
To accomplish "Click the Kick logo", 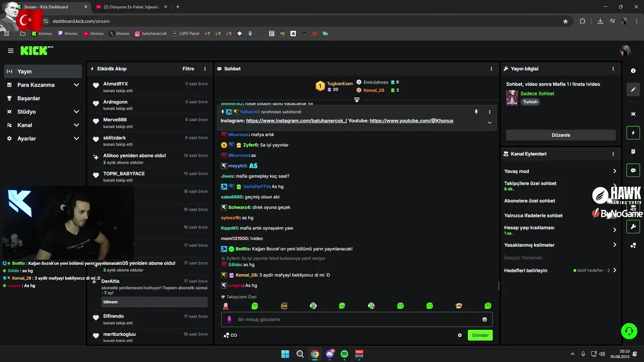I will 36,50.
